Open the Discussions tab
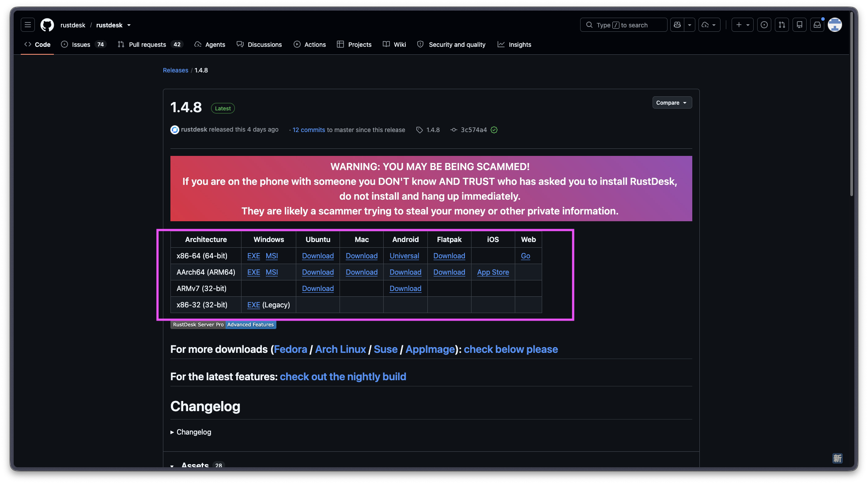868x484 pixels. pos(259,45)
